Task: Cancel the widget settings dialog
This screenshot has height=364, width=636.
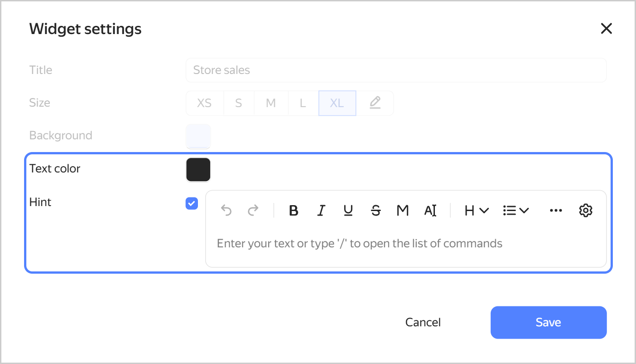Action: tap(423, 322)
